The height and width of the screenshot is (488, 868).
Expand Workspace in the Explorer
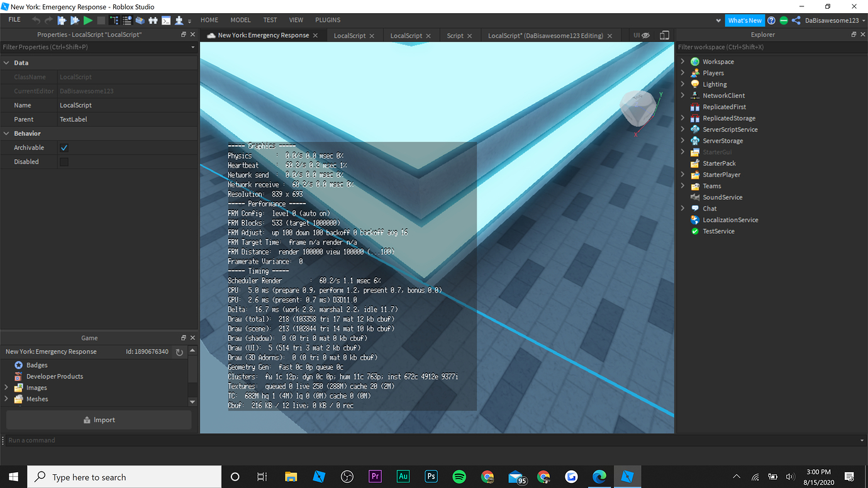point(682,61)
